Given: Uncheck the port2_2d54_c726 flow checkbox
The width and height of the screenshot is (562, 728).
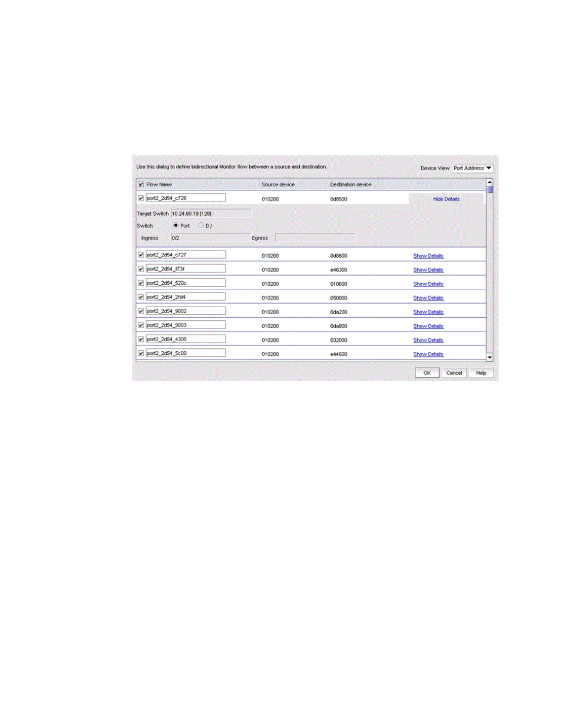Looking at the screenshot, I should [x=141, y=198].
